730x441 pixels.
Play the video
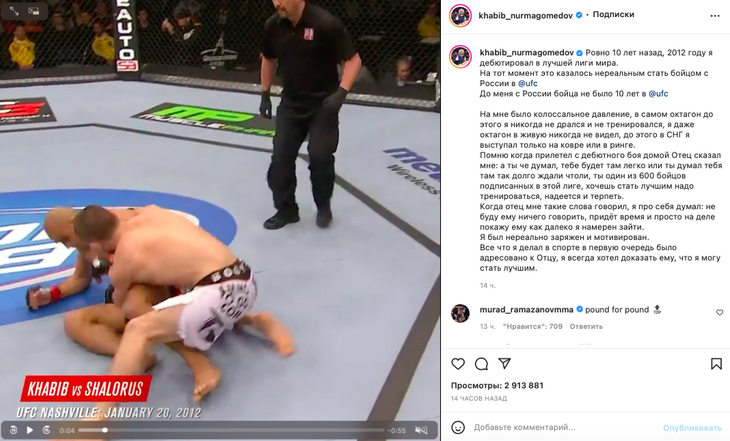30,430
